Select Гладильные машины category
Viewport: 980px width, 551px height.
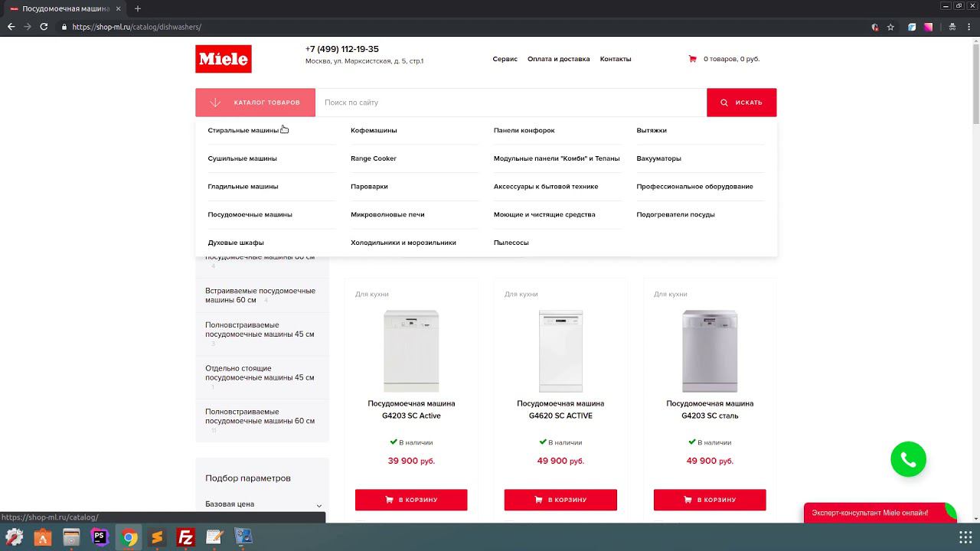tap(243, 187)
